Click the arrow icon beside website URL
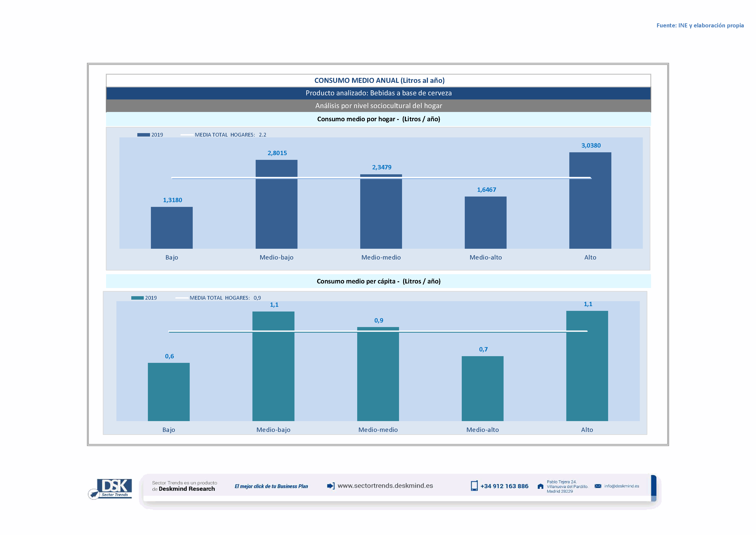 pos(331,486)
